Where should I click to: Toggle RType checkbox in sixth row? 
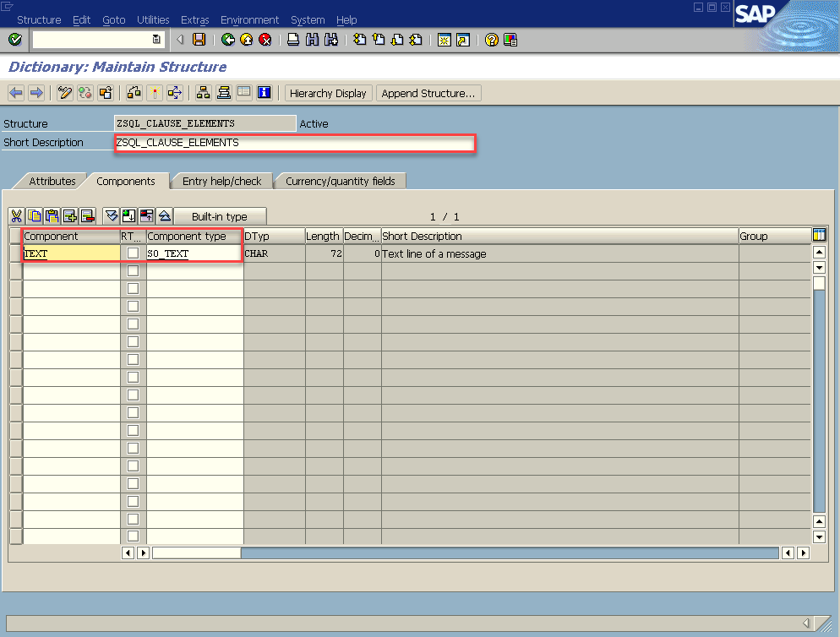tap(133, 341)
